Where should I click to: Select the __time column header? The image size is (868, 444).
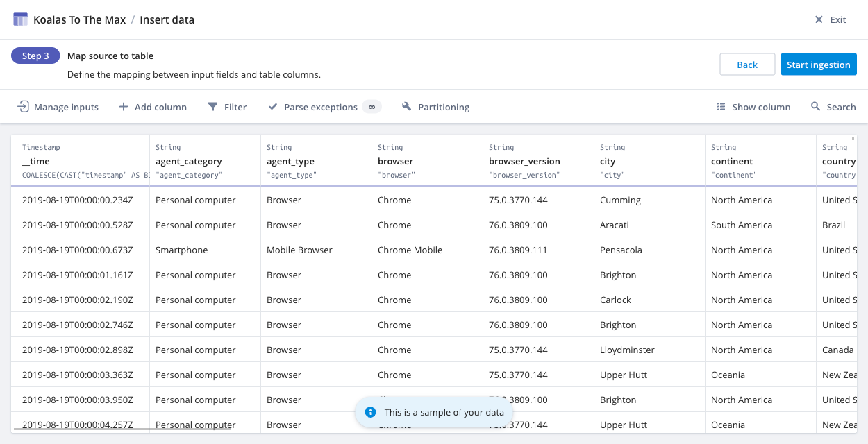click(x=80, y=160)
